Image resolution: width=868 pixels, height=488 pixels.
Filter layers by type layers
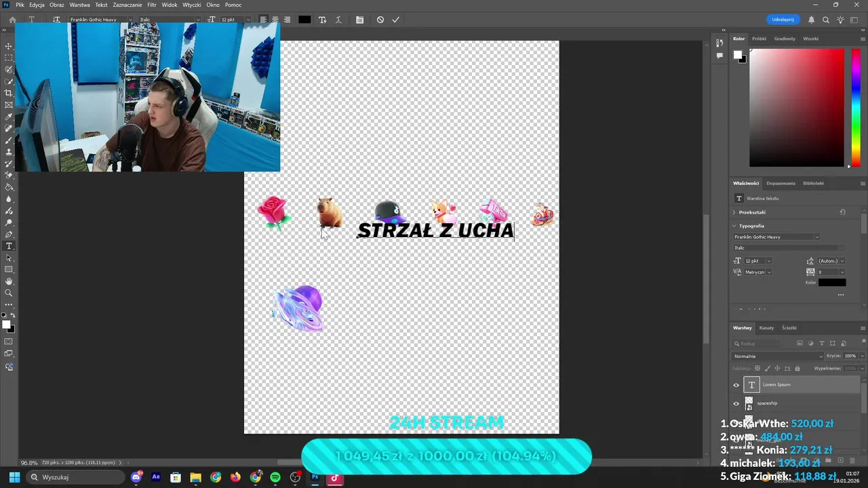[x=822, y=344]
